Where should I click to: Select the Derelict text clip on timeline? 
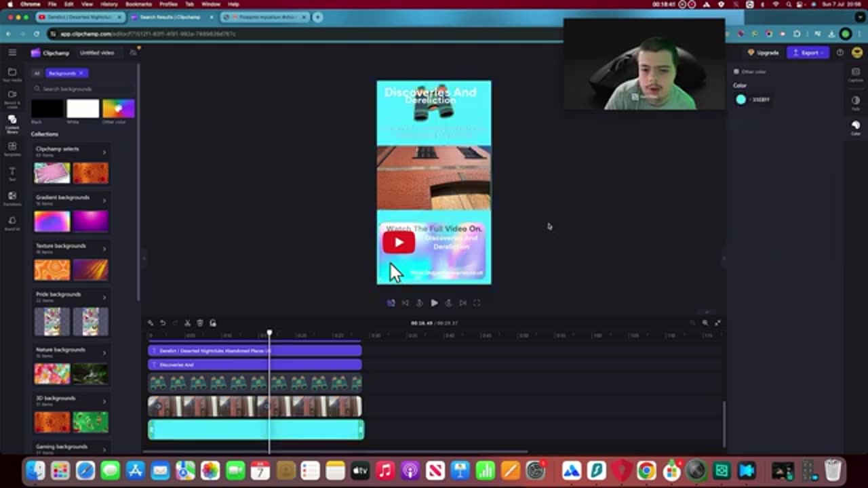(x=255, y=350)
